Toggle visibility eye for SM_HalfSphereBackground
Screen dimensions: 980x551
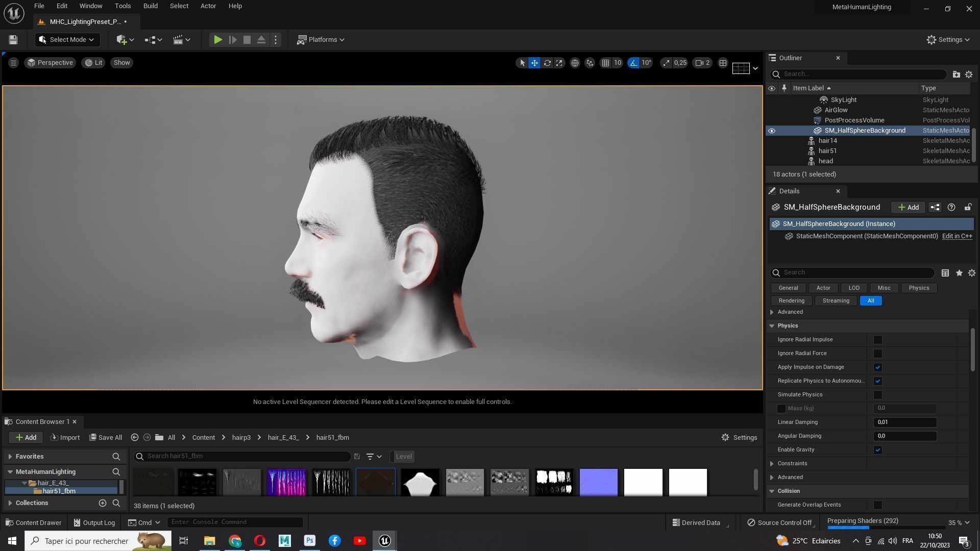(771, 131)
